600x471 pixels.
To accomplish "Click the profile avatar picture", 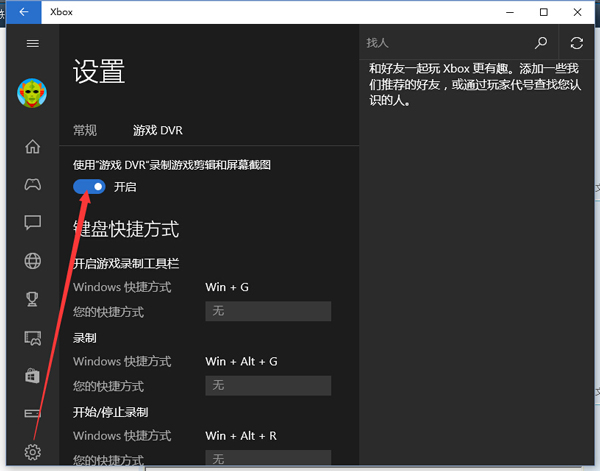I will point(32,94).
